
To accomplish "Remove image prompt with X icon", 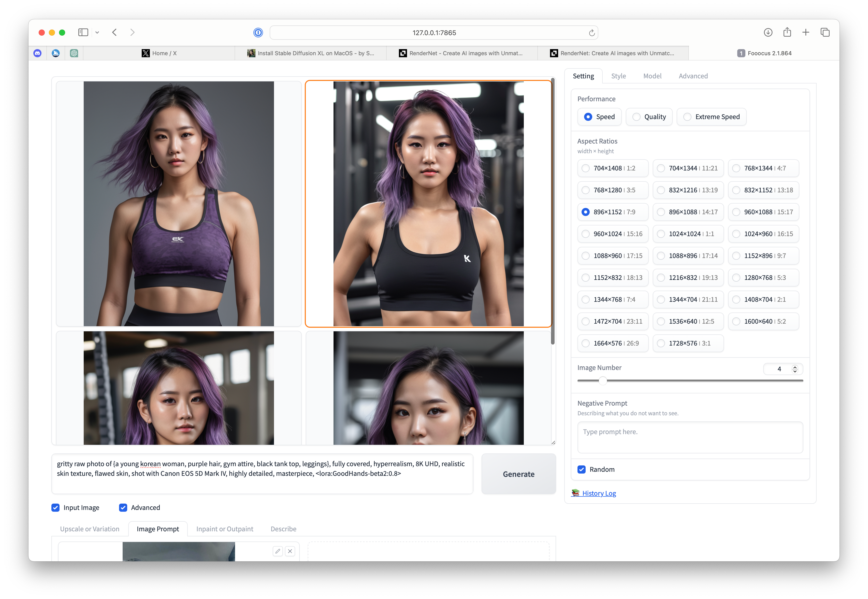I will [x=290, y=551].
